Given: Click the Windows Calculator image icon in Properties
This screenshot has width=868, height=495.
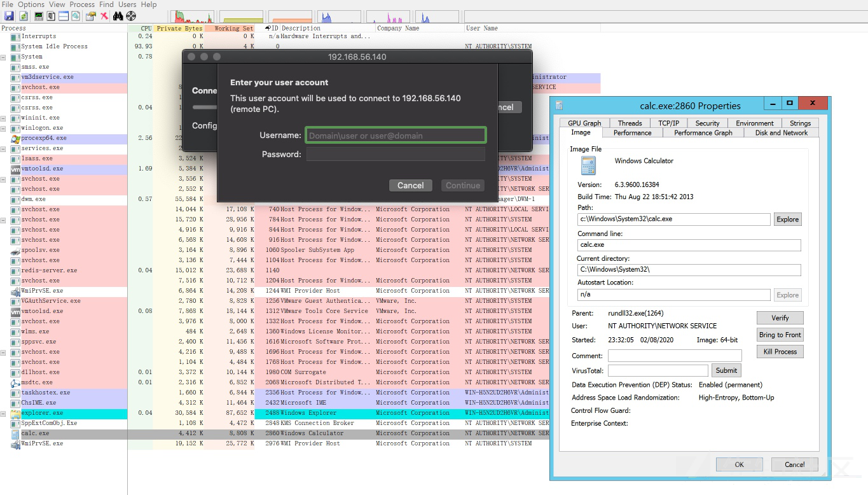Looking at the screenshot, I should 588,165.
